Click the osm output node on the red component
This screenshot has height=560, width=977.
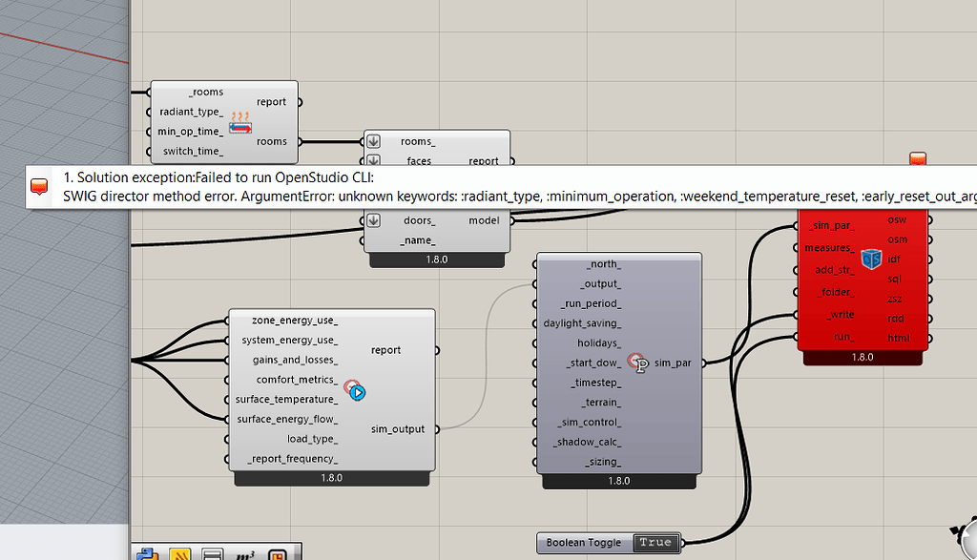[x=930, y=239]
